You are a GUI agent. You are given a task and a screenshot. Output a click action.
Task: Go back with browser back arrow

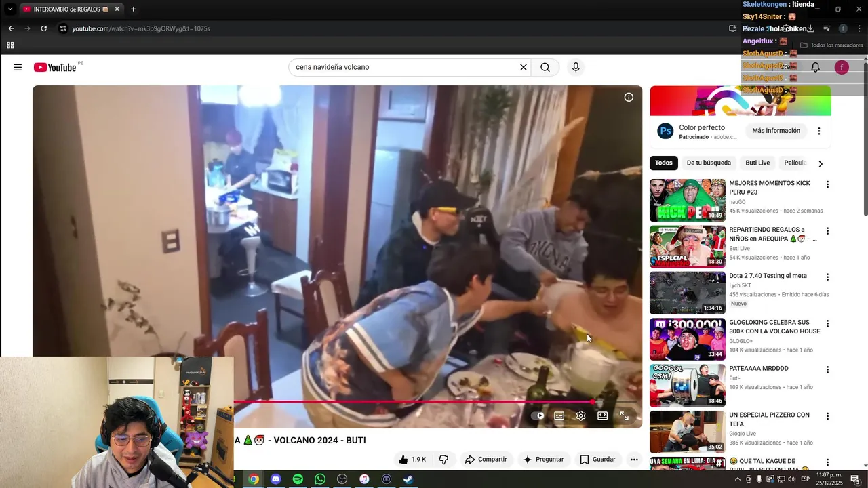(x=11, y=28)
